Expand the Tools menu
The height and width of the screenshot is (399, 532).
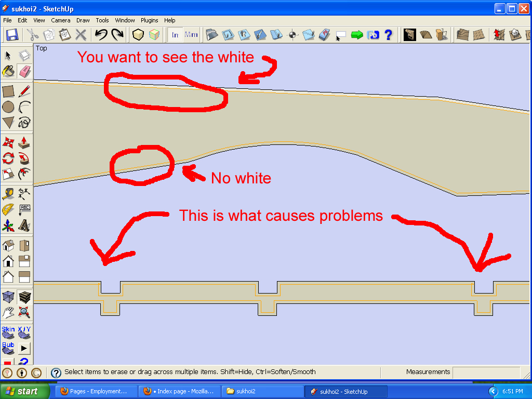point(102,20)
